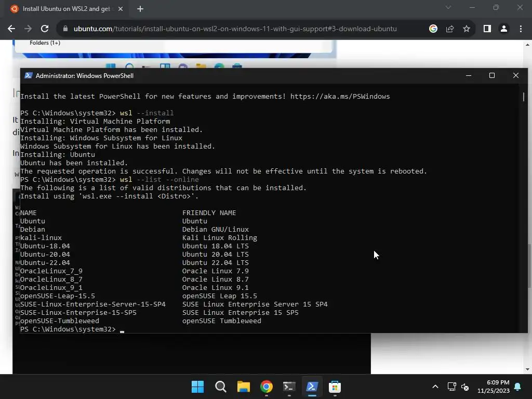Click the 'Ubuntu-18.04' distribution name

[x=45, y=246]
